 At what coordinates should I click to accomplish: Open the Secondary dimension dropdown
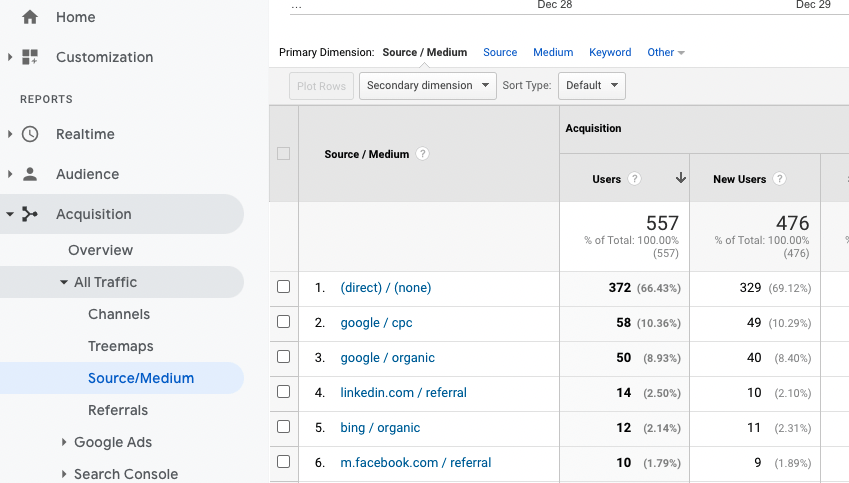pos(427,86)
